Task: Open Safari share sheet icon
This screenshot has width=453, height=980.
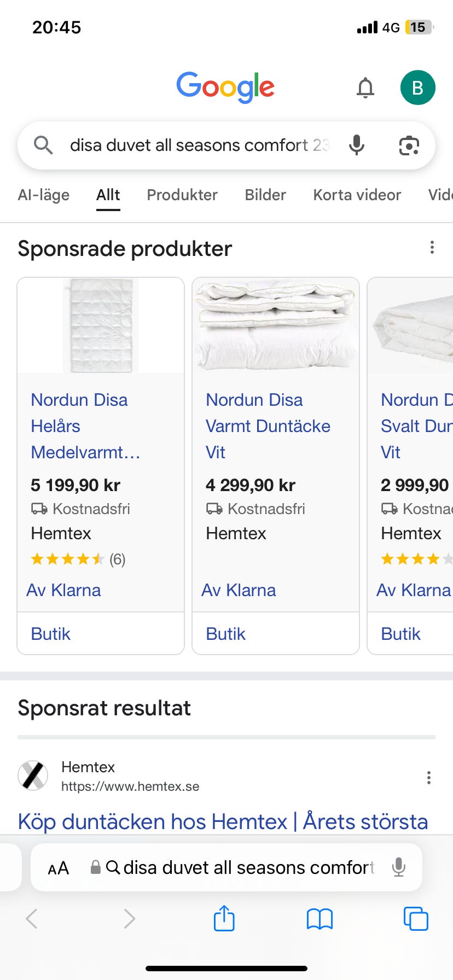Action: point(224,918)
